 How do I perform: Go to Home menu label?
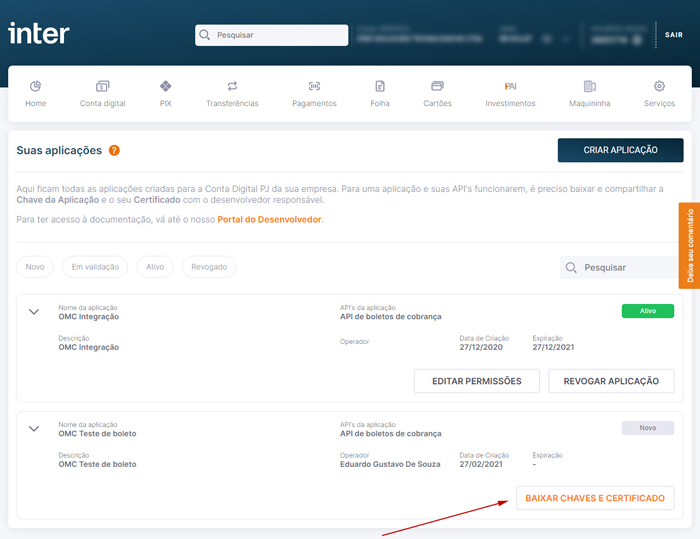pos(36,104)
